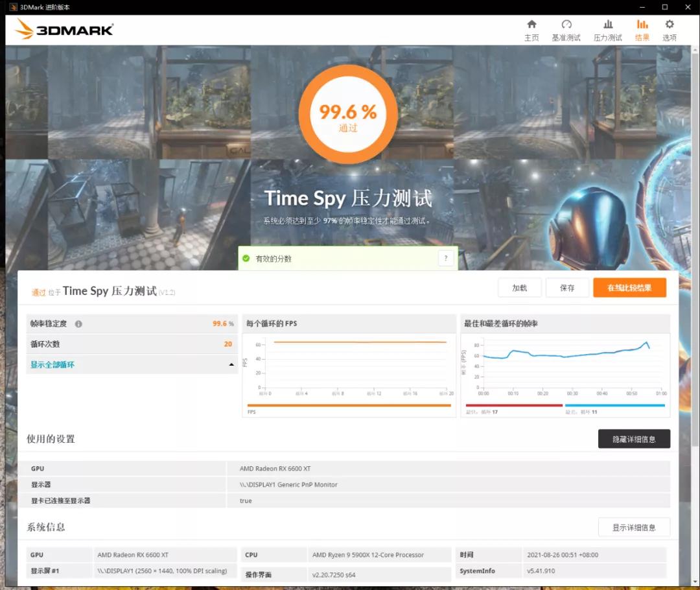This screenshot has height=590, width=700.
Task: Click the 帧率稳定度 value 99.6 %
Action: 223,324
